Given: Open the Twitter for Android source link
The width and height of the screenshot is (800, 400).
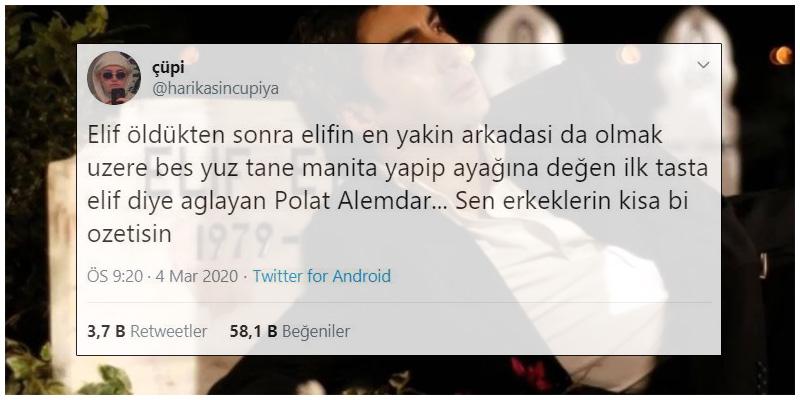Looking at the screenshot, I should [x=322, y=277].
